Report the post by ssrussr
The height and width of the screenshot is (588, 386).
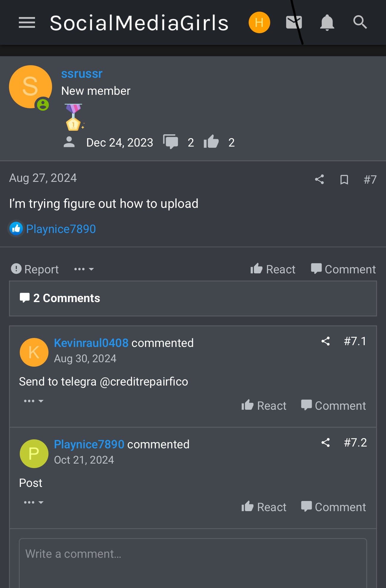tap(35, 269)
